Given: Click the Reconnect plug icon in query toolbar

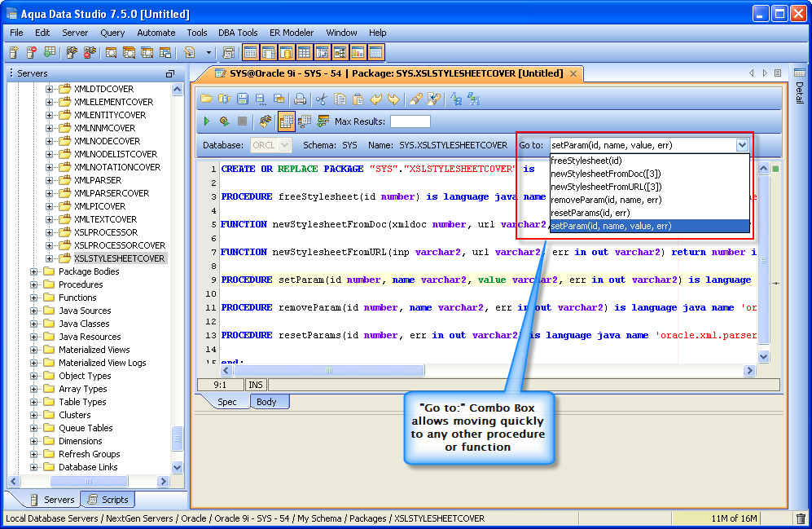Looking at the screenshot, I should tap(266, 121).
